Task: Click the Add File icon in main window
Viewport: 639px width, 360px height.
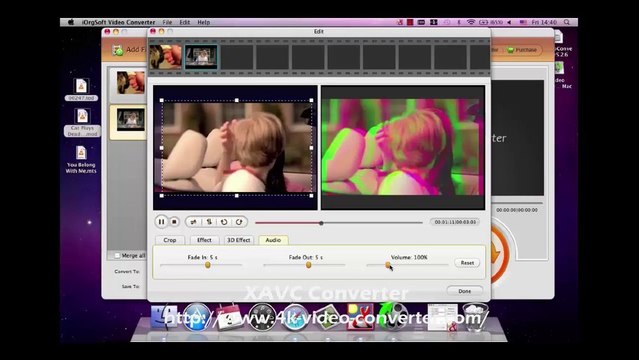Action: (x=118, y=50)
